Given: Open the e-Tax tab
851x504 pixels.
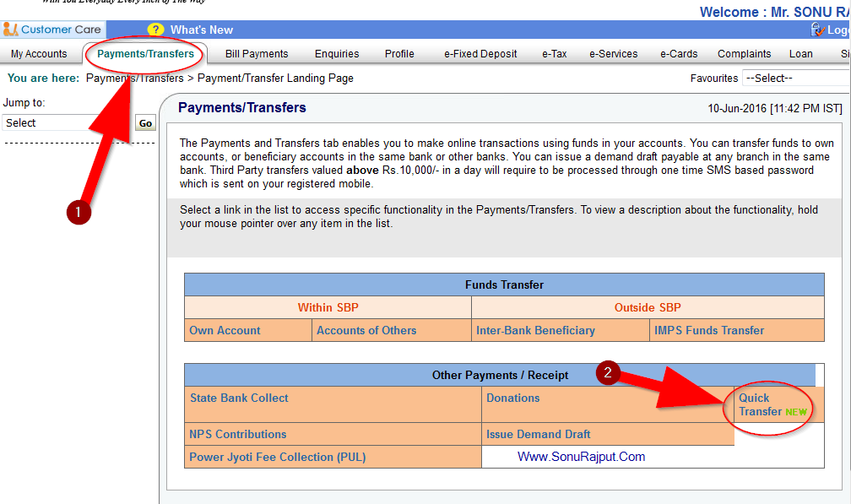Looking at the screenshot, I should click(x=554, y=54).
